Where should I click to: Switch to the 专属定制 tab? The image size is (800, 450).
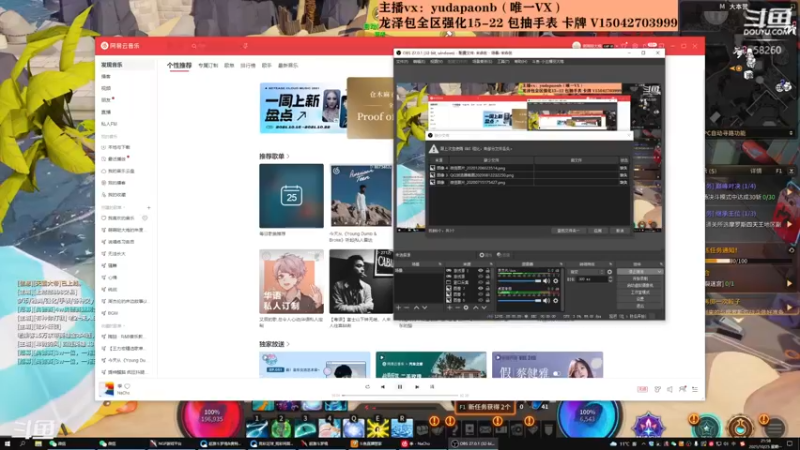coord(208,65)
